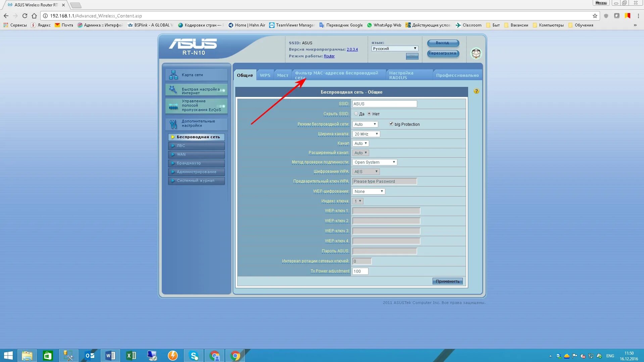
Task: Open the ЛВС menu item
Action: [x=196, y=146]
